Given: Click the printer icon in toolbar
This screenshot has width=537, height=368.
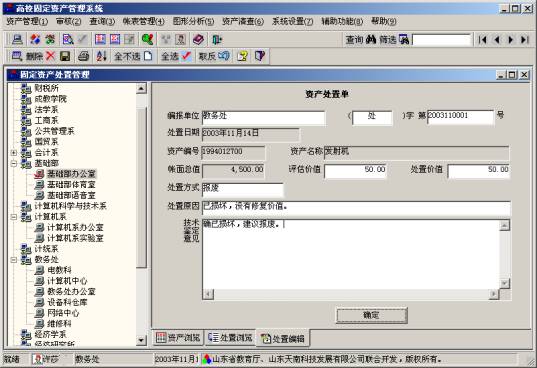Looking at the screenshot, I should point(83,56).
